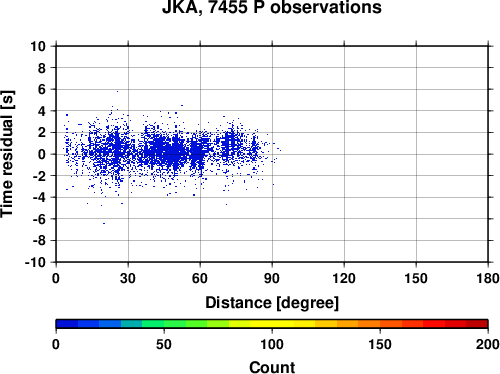500x374 pixels.
Task: Click the colorbar tick label '150'
Action: [380, 344]
